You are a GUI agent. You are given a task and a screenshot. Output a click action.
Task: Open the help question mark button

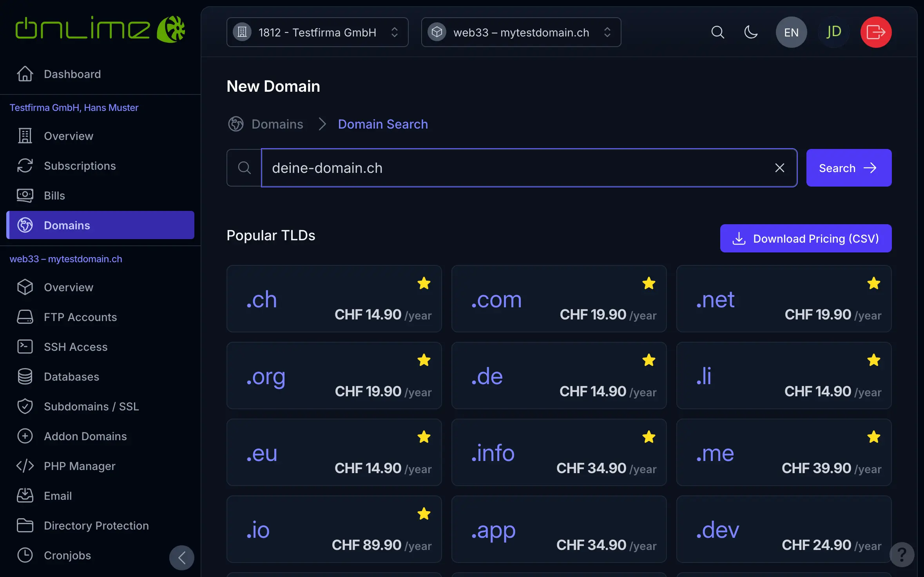click(x=902, y=554)
